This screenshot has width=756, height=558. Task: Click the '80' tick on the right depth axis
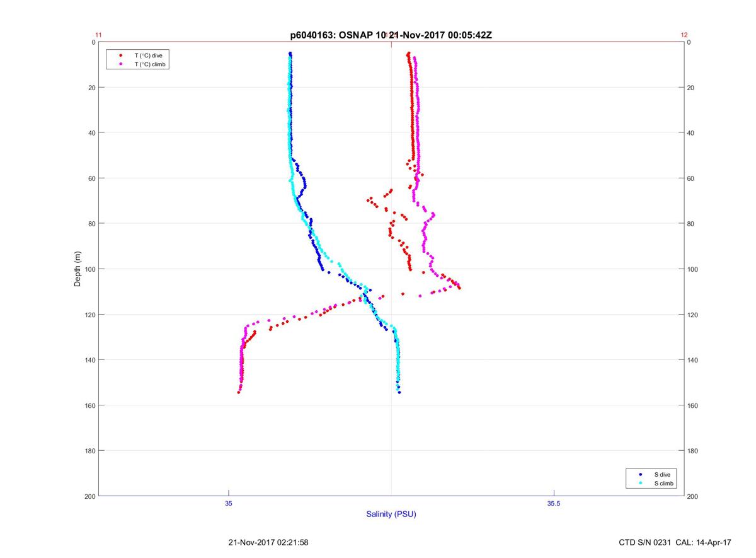pos(691,224)
